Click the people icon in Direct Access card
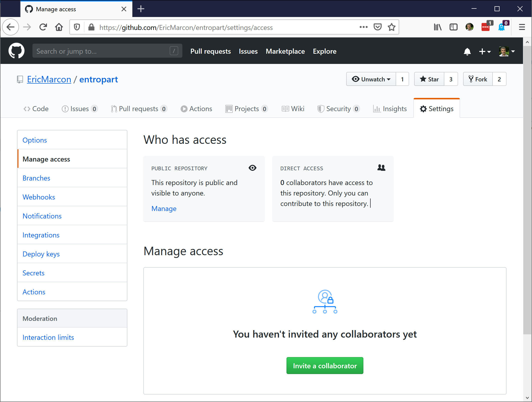 click(x=381, y=168)
